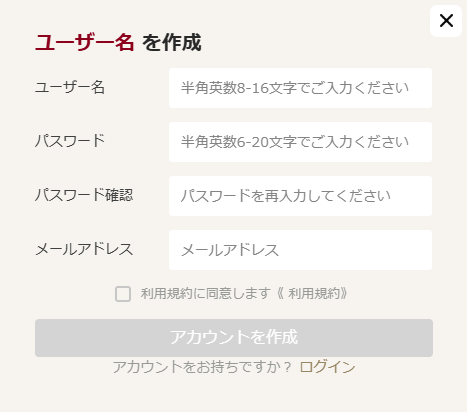Click placeholder 半角英数6-20文字でご入力ください
The image size is (467, 412).
(295, 142)
